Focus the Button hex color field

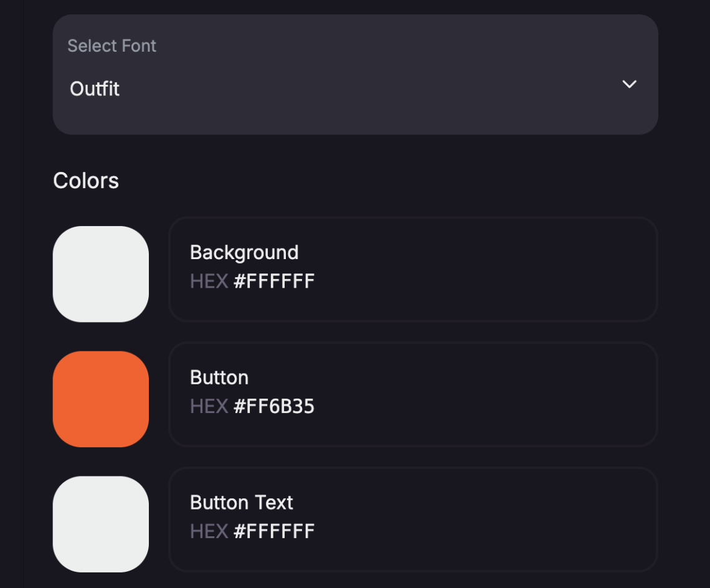point(413,394)
